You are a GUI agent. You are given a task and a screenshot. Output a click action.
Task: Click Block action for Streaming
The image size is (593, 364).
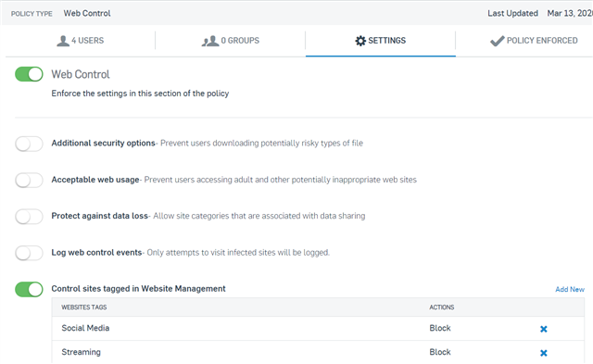point(440,352)
